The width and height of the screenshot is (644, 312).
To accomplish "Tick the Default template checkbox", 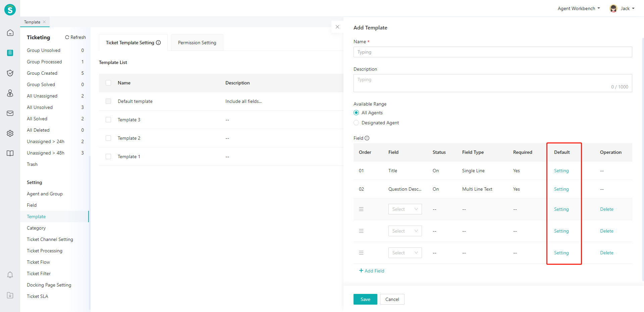I will (x=108, y=101).
